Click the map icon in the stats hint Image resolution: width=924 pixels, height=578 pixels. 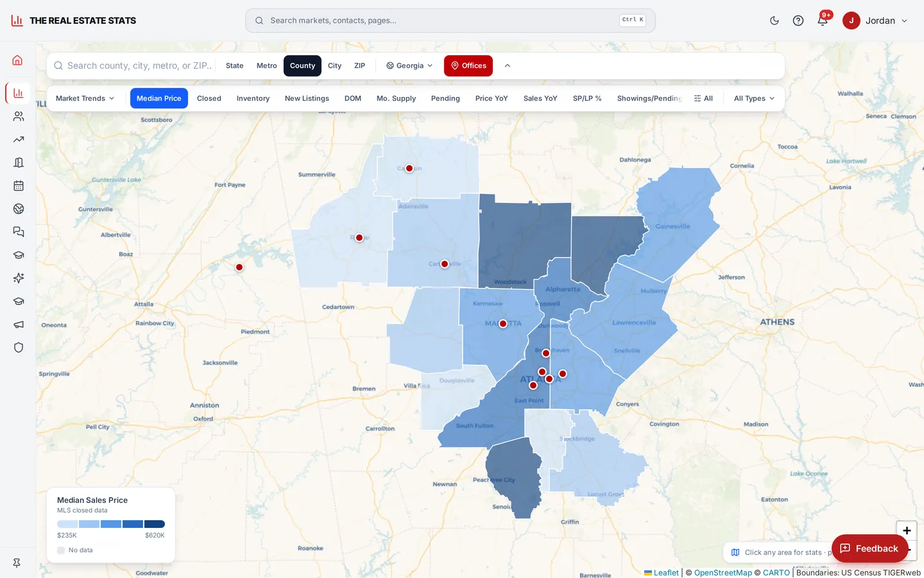(x=735, y=552)
